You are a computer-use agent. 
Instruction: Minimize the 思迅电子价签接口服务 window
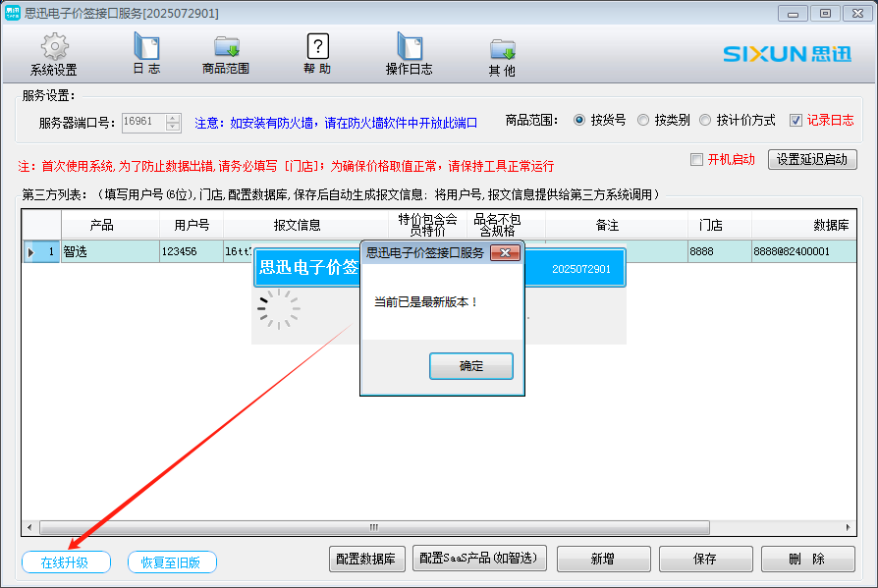793,14
